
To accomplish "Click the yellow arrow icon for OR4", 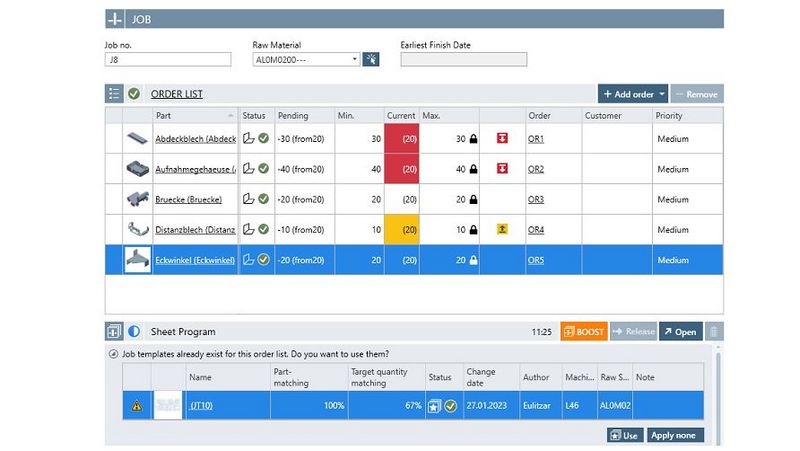I will [x=502, y=229].
